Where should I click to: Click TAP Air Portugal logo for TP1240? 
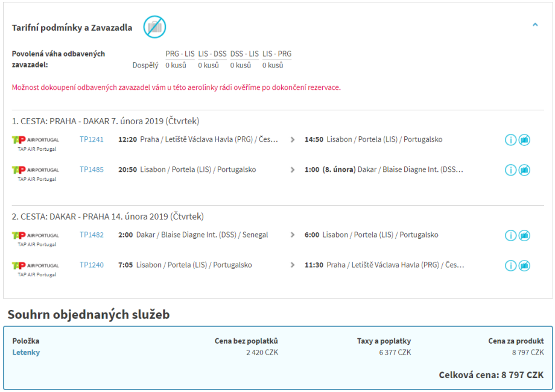36,265
